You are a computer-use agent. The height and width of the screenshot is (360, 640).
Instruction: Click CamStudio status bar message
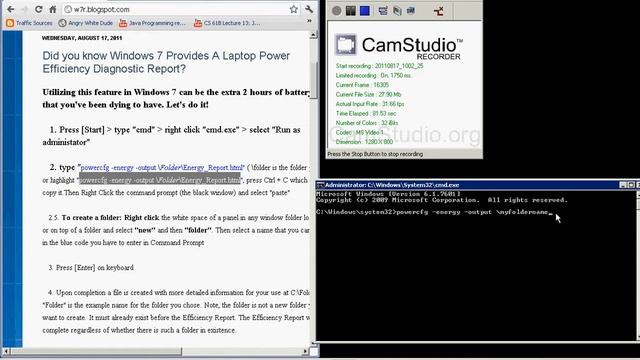click(375, 154)
